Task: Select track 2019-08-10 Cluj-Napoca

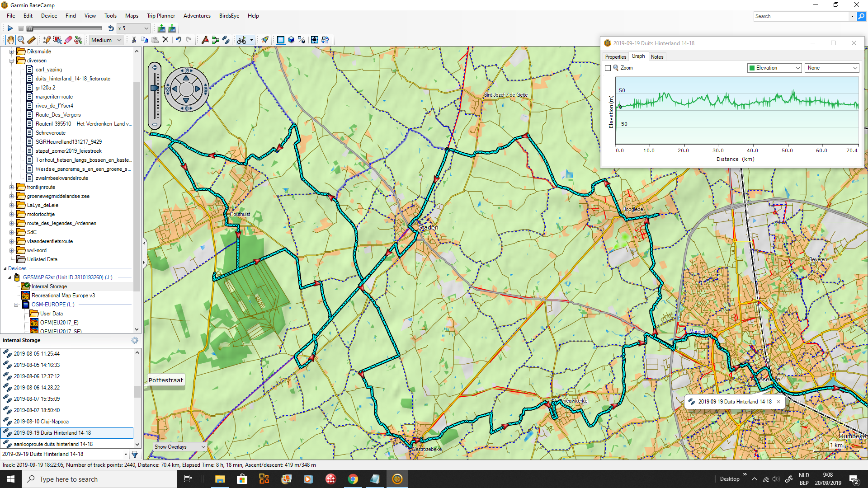Action: [x=41, y=422]
